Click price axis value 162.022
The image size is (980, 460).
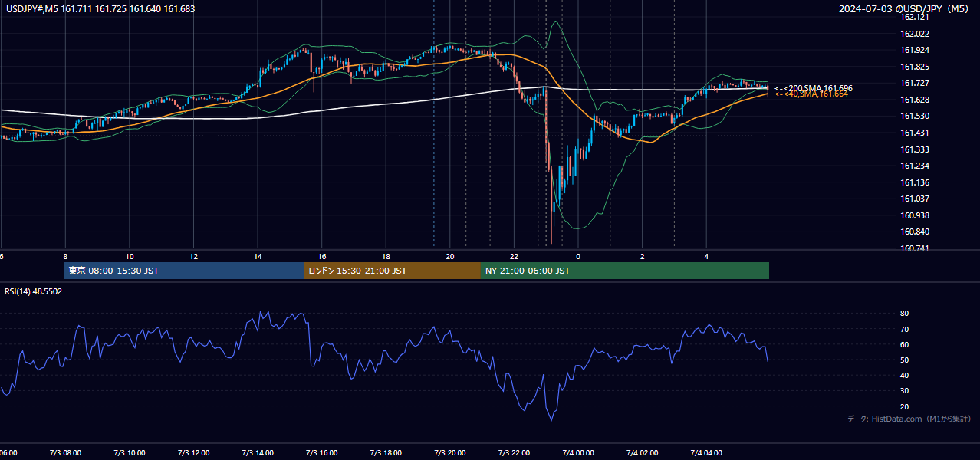914,34
